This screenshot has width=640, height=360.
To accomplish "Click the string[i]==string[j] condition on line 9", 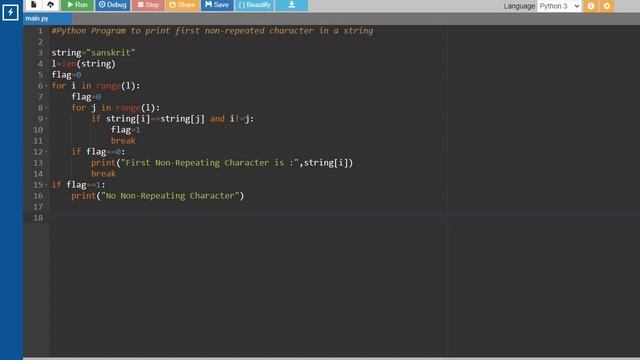I will click(x=155, y=119).
